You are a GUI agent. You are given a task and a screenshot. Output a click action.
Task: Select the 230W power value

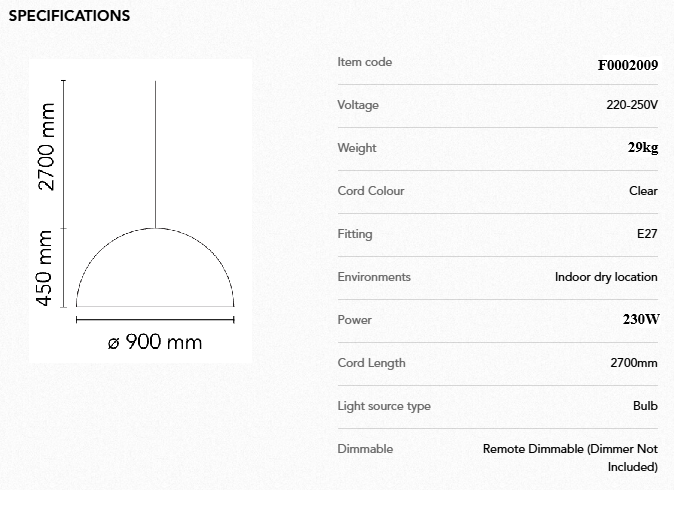coord(640,320)
